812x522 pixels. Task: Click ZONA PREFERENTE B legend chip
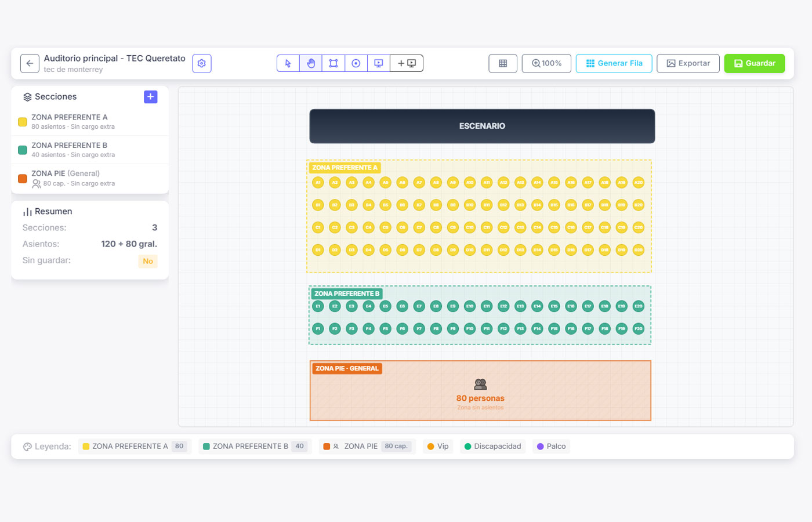click(255, 447)
